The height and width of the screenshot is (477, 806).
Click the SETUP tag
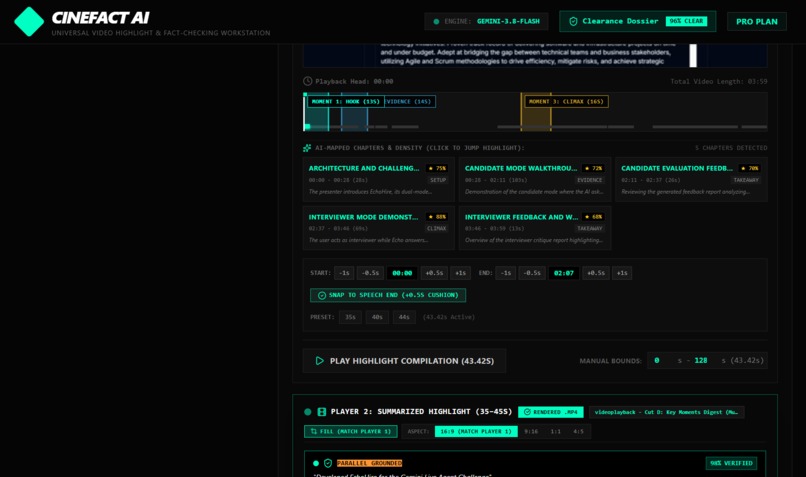click(x=438, y=180)
